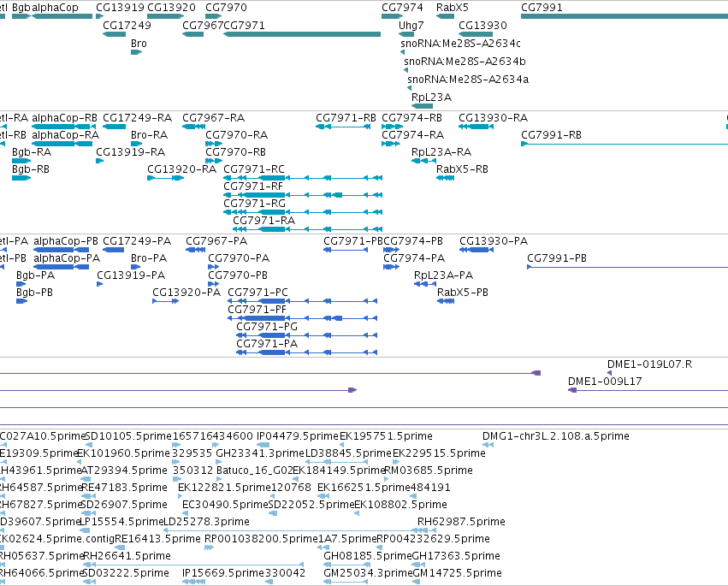Click the SD10105.5prime EST label
Image resolution: width=728 pixels, height=586 pixels.
[x=128, y=436]
